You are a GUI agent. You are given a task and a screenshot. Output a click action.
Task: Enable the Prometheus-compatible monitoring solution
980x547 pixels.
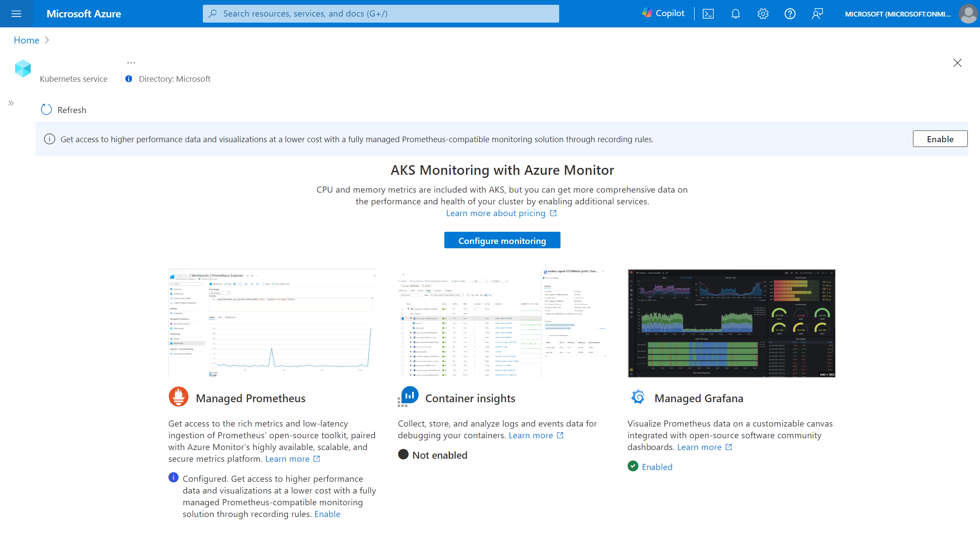[x=940, y=139]
